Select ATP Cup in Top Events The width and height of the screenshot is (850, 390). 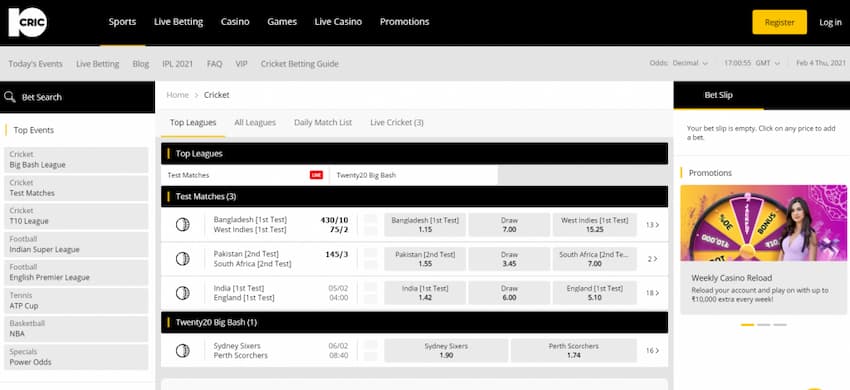tap(76, 301)
